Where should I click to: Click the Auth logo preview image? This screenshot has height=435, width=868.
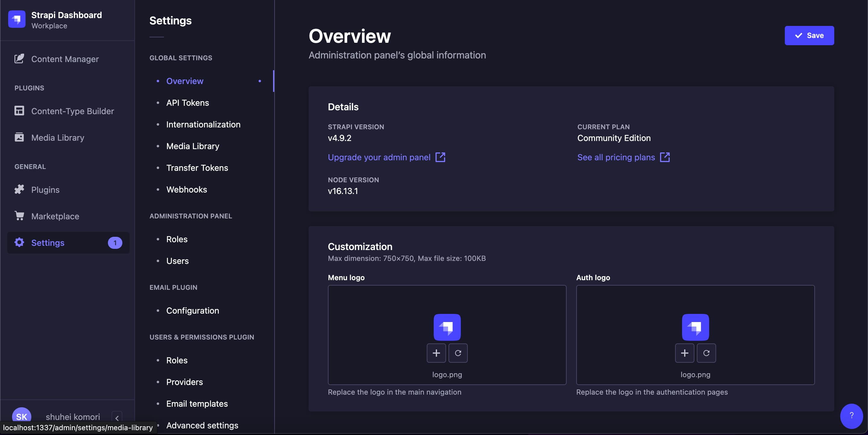(696, 327)
